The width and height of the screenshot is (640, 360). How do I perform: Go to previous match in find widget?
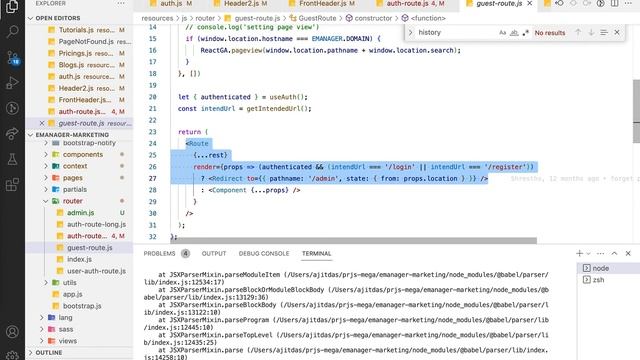tap(578, 32)
